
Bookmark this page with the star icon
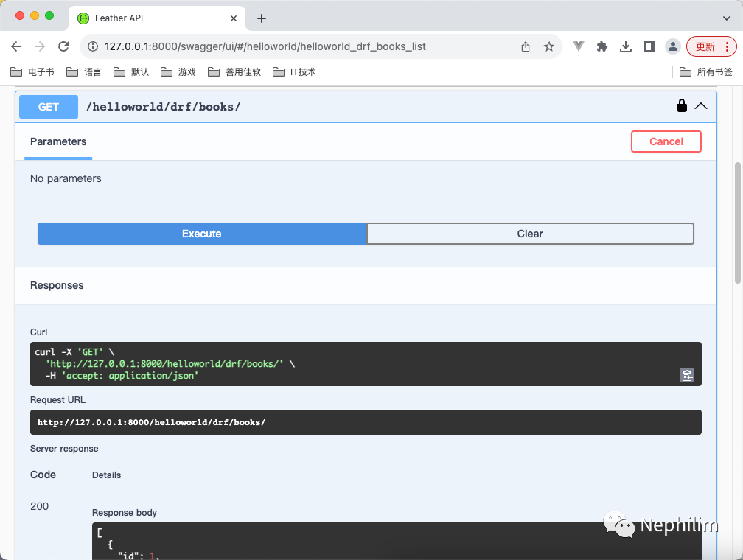pyautogui.click(x=549, y=46)
